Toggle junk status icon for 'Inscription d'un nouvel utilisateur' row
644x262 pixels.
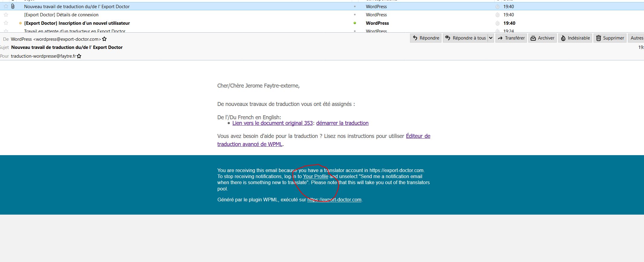(x=498, y=23)
